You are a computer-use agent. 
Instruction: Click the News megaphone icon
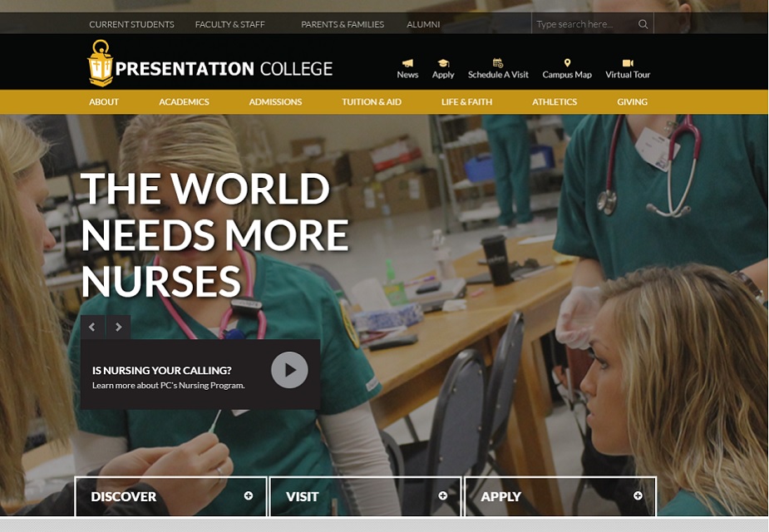click(x=407, y=63)
